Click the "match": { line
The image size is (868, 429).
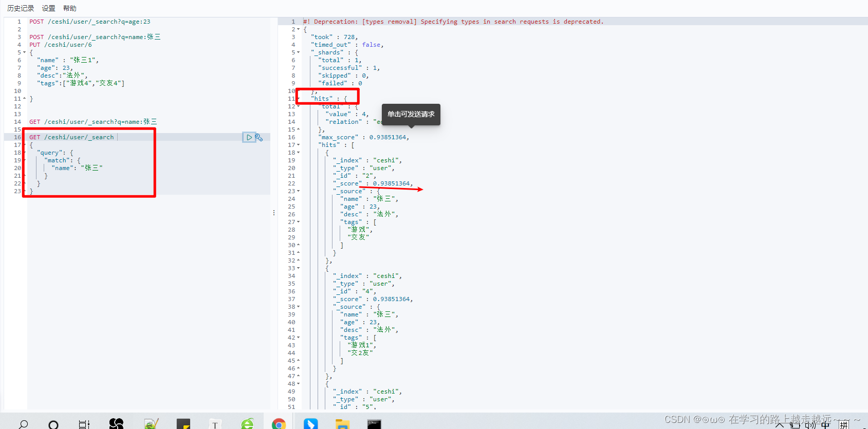click(x=62, y=160)
